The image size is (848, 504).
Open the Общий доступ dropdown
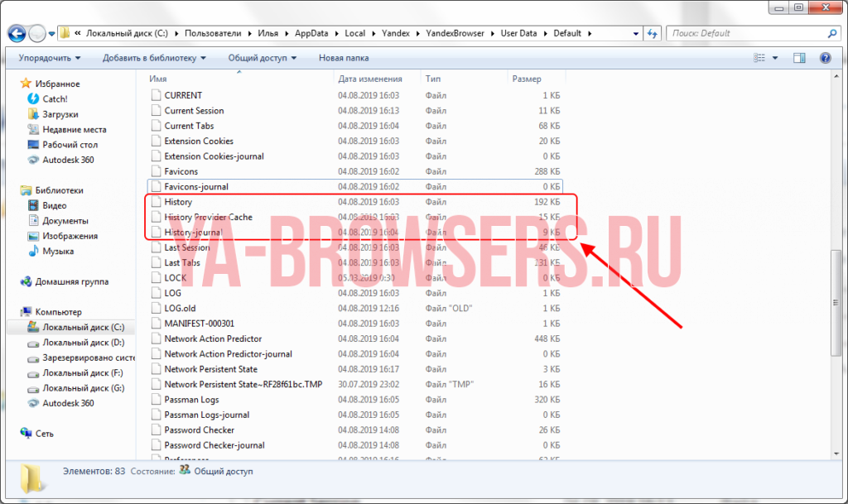262,58
